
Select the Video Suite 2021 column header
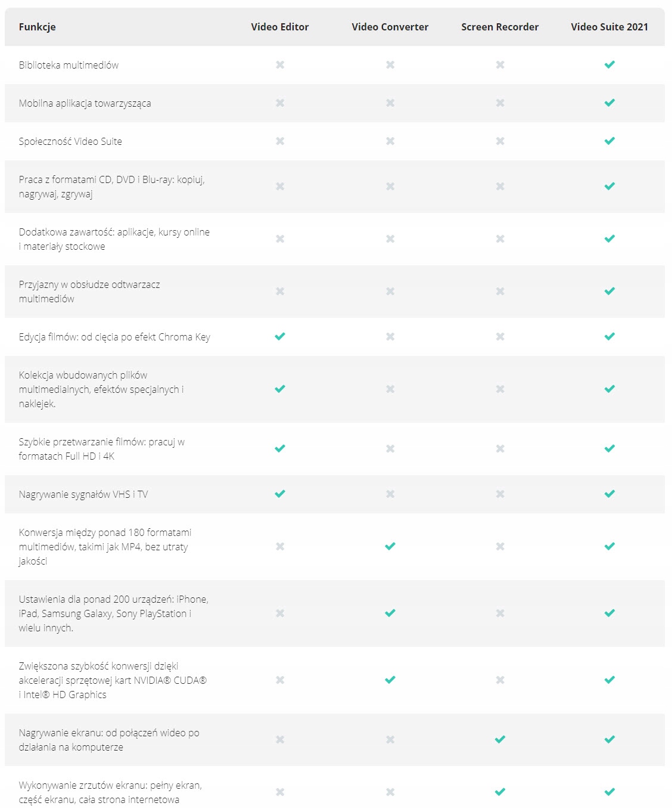click(x=609, y=27)
